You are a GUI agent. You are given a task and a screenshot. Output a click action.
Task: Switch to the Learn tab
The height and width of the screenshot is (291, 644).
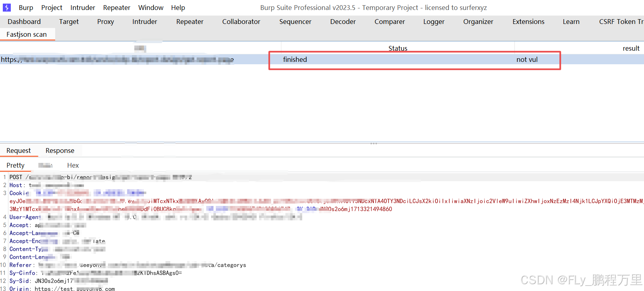pos(571,22)
